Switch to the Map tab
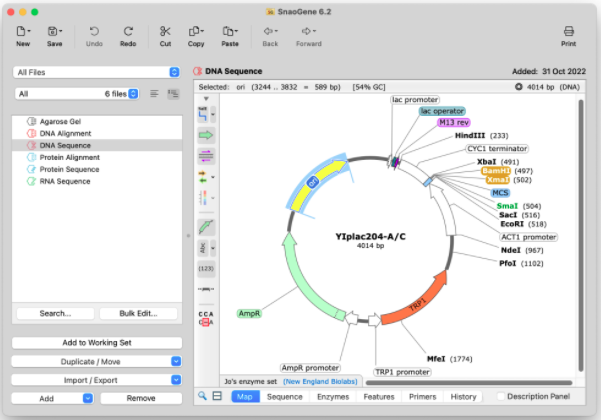The width and height of the screenshot is (601, 420). [x=245, y=397]
